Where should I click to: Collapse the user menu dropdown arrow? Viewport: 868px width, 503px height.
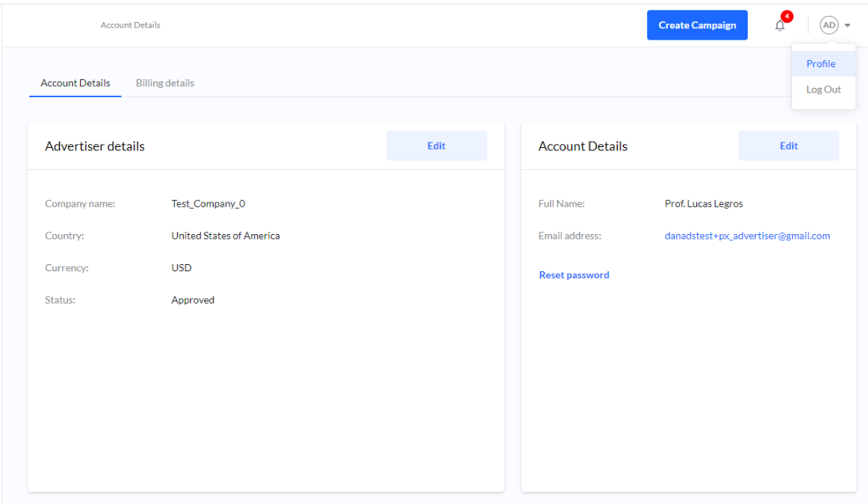[x=847, y=25]
